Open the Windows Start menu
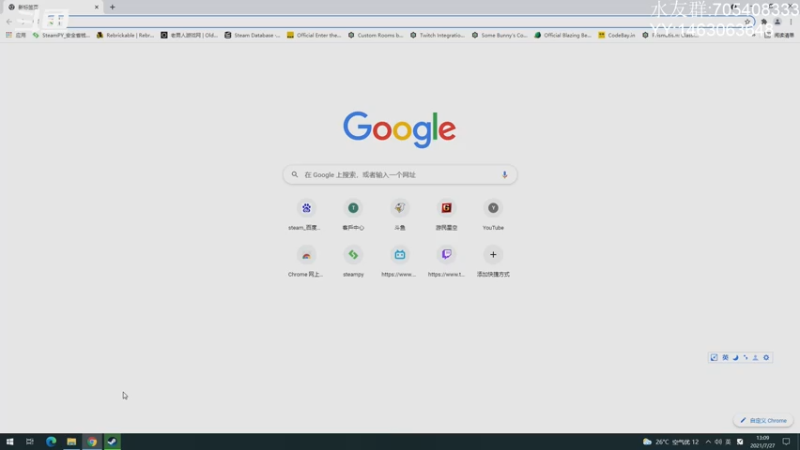This screenshot has height=450, width=800. pyautogui.click(x=10, y=442)
